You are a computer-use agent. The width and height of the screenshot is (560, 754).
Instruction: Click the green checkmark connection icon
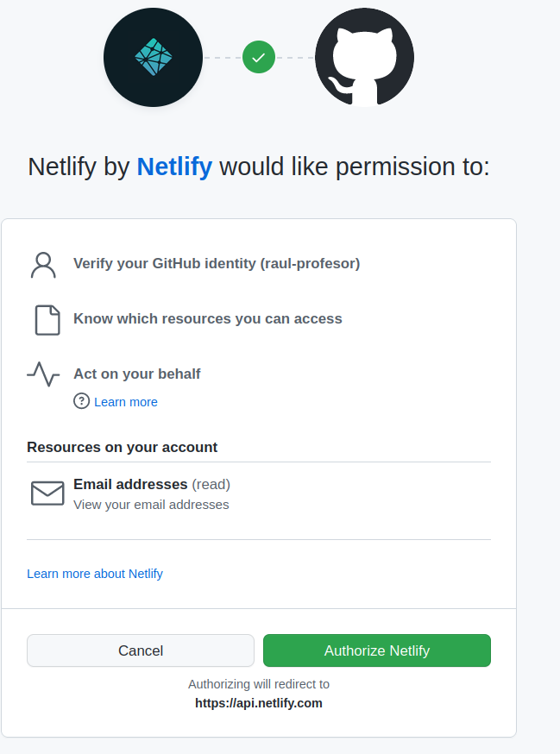(259, 58)
